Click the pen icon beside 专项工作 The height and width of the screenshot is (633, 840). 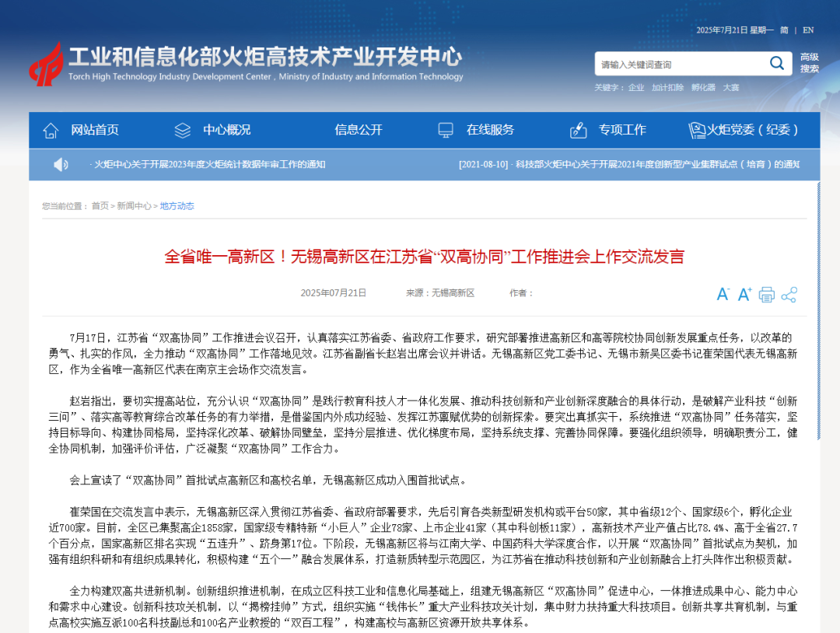[x=578, y=130]
